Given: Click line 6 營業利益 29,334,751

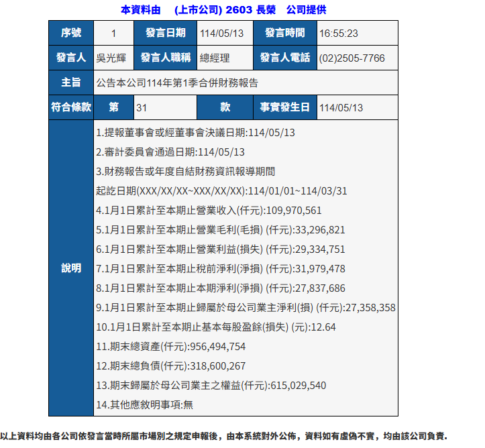Looking at the screenshot, I should pyautogui.click(x=221, y=249).
